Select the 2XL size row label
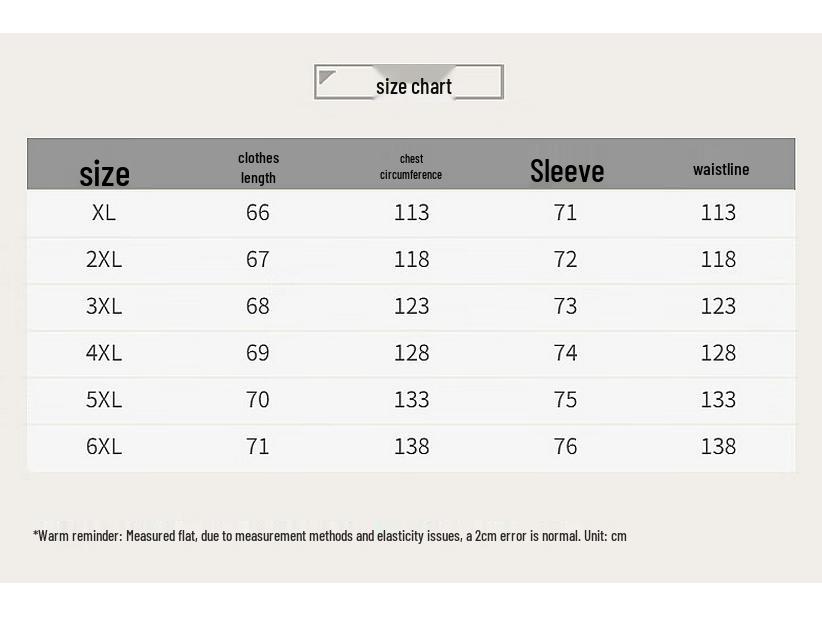 tap(104, 259)
